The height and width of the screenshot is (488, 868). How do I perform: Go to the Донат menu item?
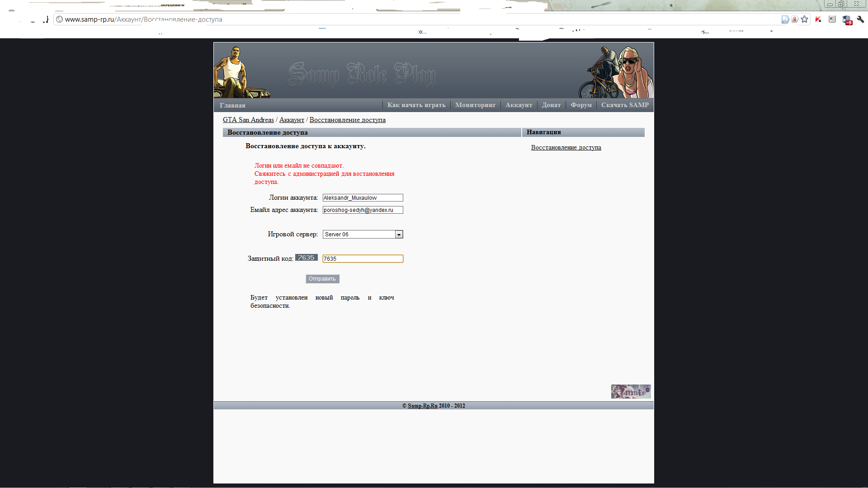[x=551, y=105]
